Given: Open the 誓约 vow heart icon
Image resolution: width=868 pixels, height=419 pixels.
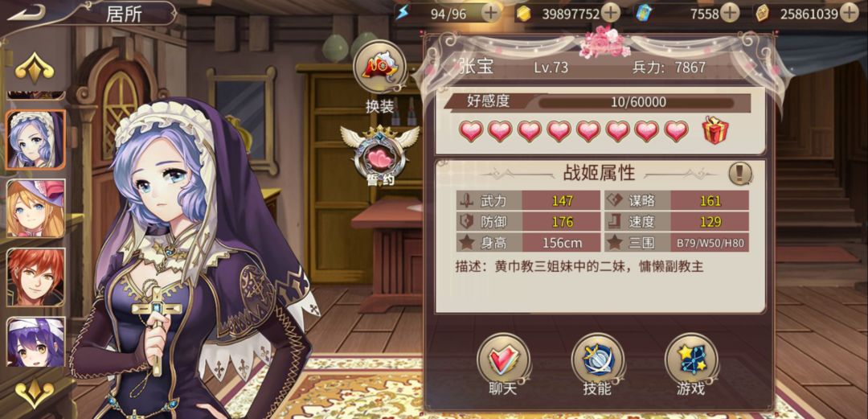Looking at the screenshot, I should tap(379, 156).
